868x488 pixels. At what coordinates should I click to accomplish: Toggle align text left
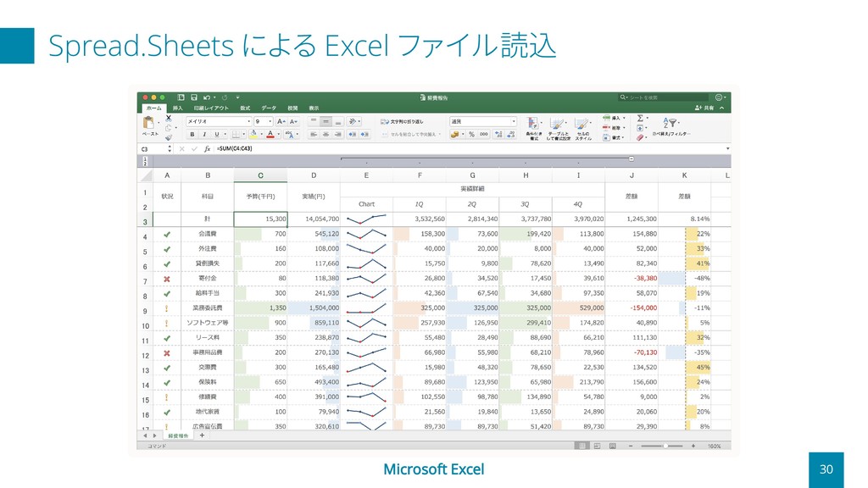click(314, 135)
